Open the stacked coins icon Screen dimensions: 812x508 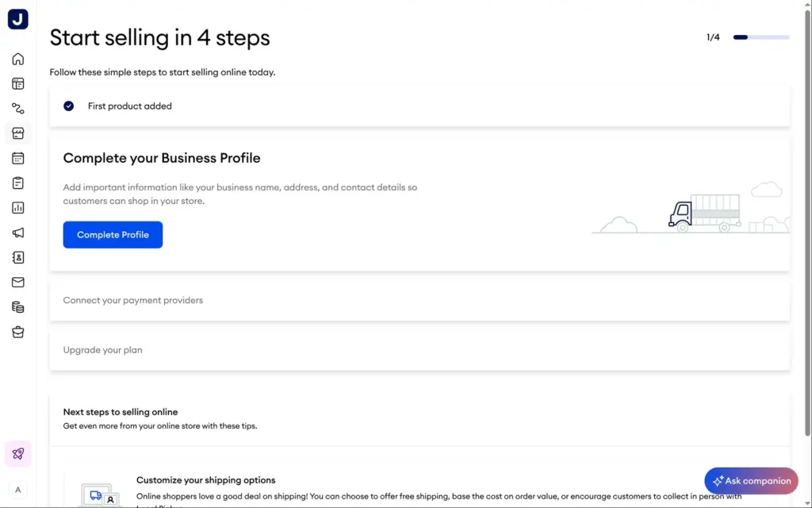tap(17, 307)
